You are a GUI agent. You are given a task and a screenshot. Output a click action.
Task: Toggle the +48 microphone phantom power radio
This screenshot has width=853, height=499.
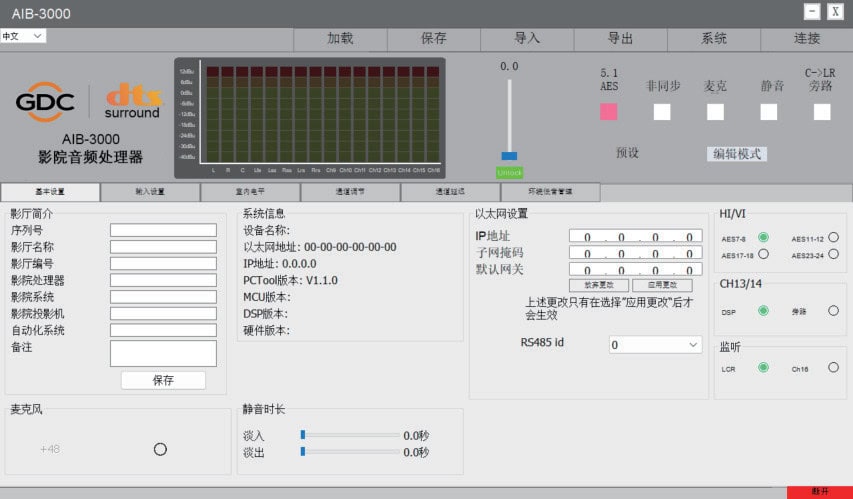[160, 449]
